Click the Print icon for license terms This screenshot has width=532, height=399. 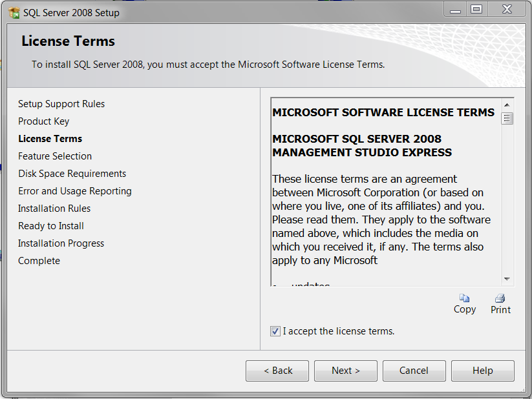click(500, 298)
